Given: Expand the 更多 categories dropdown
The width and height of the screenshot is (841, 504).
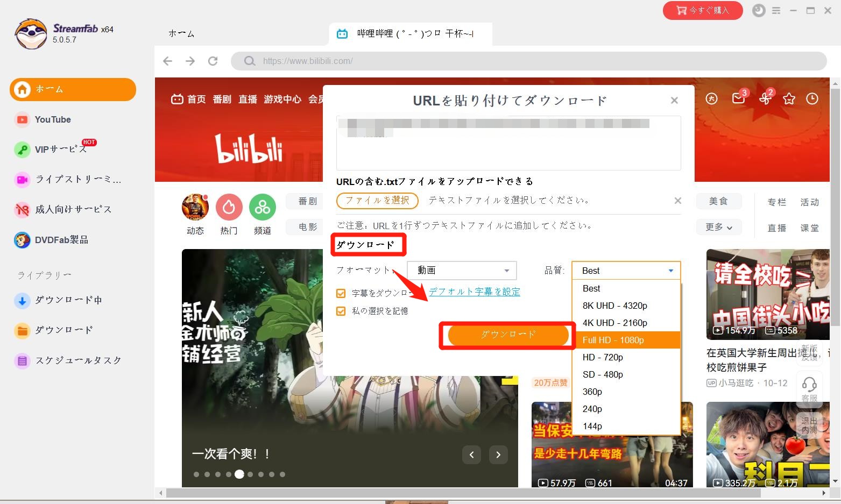Looking at the screenshot, I should coord(718,227).
